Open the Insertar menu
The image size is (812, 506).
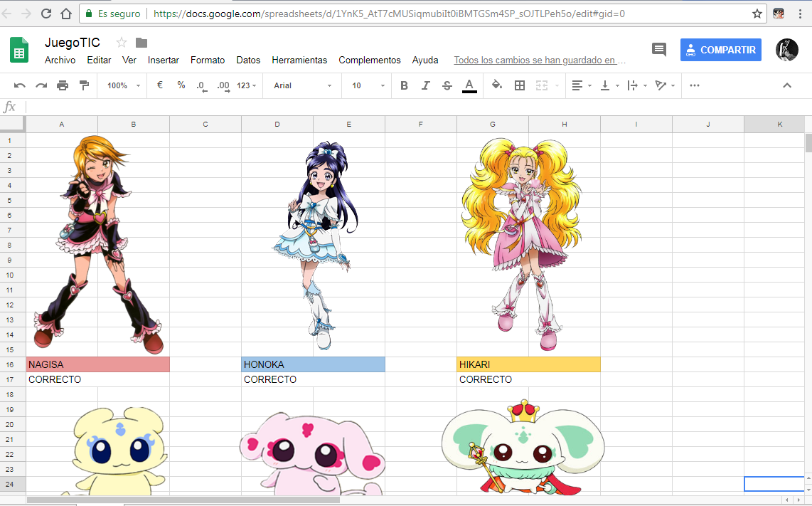tap(163, 60)
